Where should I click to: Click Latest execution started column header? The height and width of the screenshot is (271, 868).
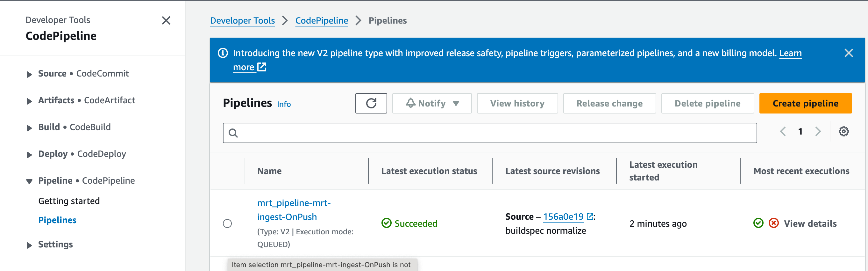[x=663, y=171]
